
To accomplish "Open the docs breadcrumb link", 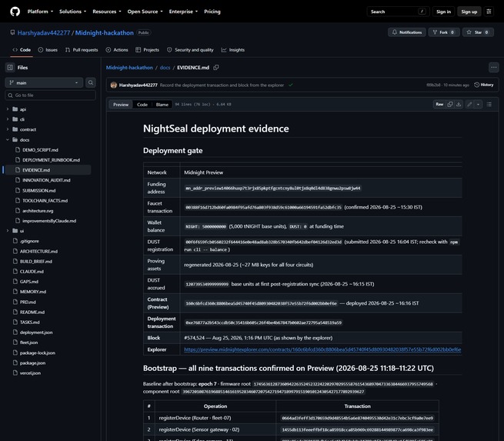I will 165,68.
